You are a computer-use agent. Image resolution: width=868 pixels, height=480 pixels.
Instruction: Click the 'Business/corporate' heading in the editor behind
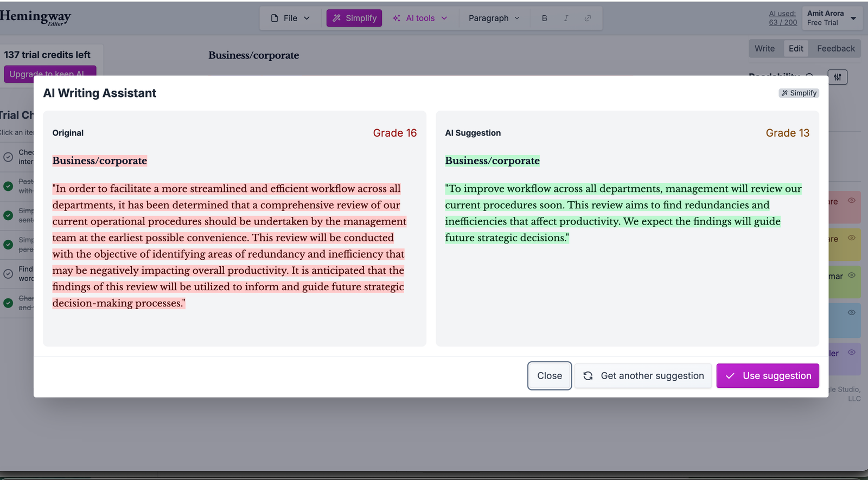pos(254,55)
